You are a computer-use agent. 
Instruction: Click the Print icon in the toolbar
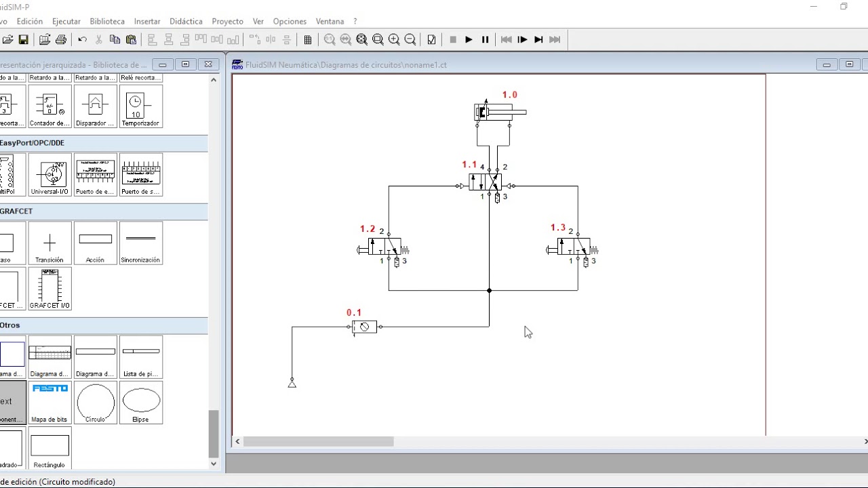61,39
